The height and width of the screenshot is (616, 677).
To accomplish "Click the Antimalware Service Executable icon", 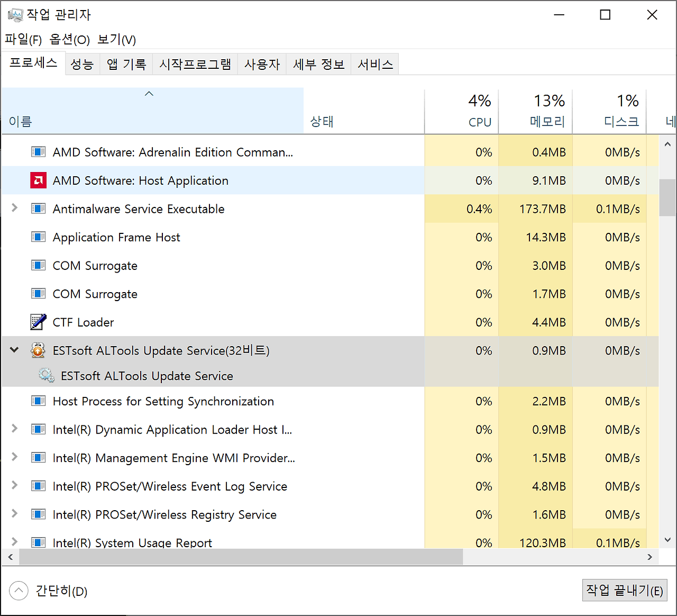I will [x=38, y=209].
